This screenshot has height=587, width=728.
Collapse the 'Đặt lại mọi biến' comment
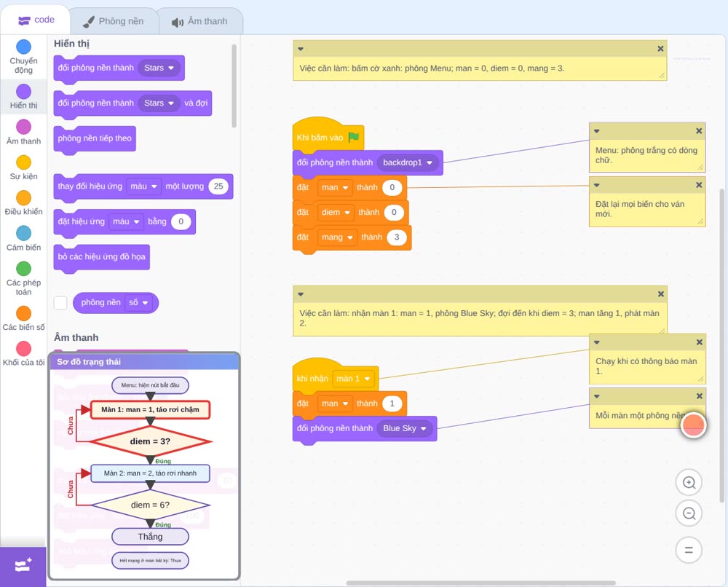[x=597, y=185]
